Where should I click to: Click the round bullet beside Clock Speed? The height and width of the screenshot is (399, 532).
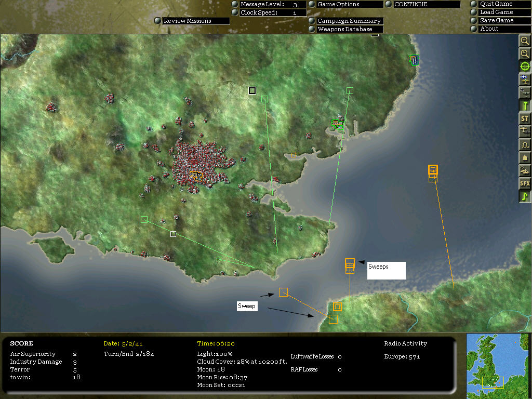coord(235,12)
